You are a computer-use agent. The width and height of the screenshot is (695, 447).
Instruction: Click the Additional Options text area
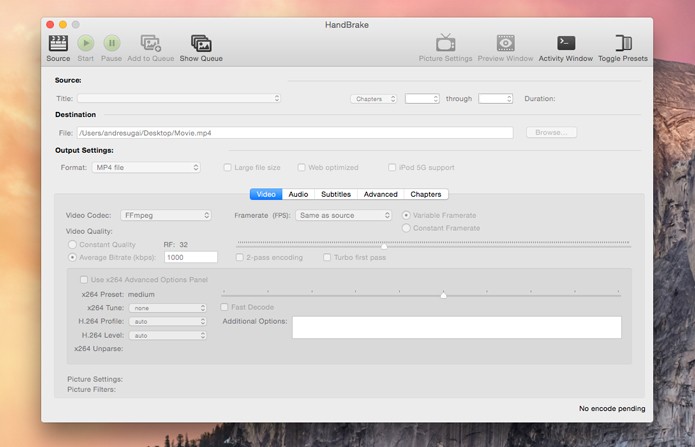(x=457, y=327)
